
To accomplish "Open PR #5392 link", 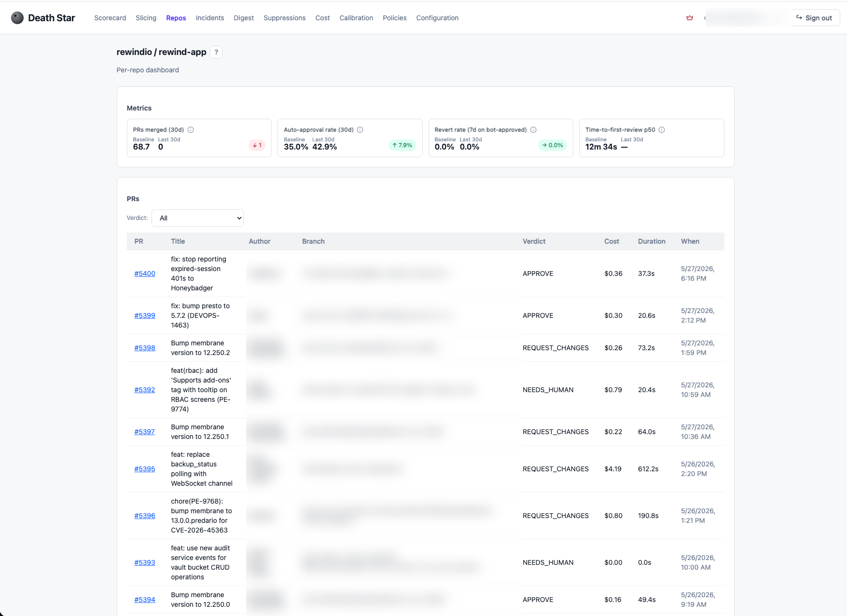I will (145, 390).
